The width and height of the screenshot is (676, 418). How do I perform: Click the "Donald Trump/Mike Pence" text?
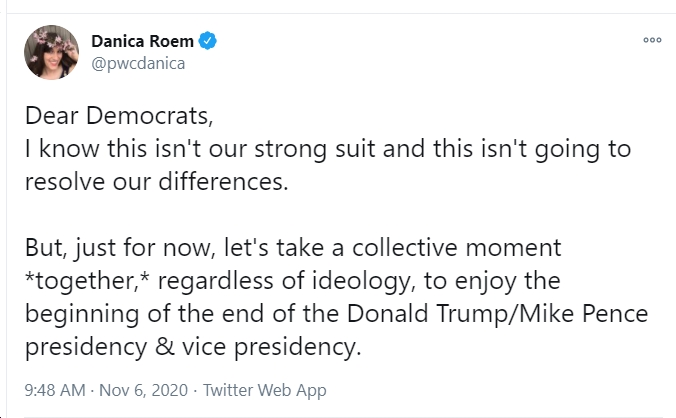(x=497, y=313)
